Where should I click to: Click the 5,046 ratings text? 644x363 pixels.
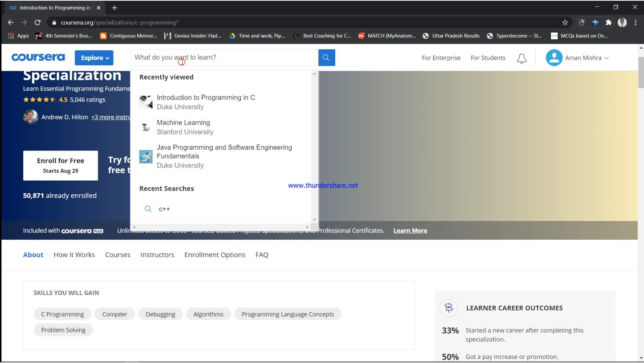[x=88, y=100]
